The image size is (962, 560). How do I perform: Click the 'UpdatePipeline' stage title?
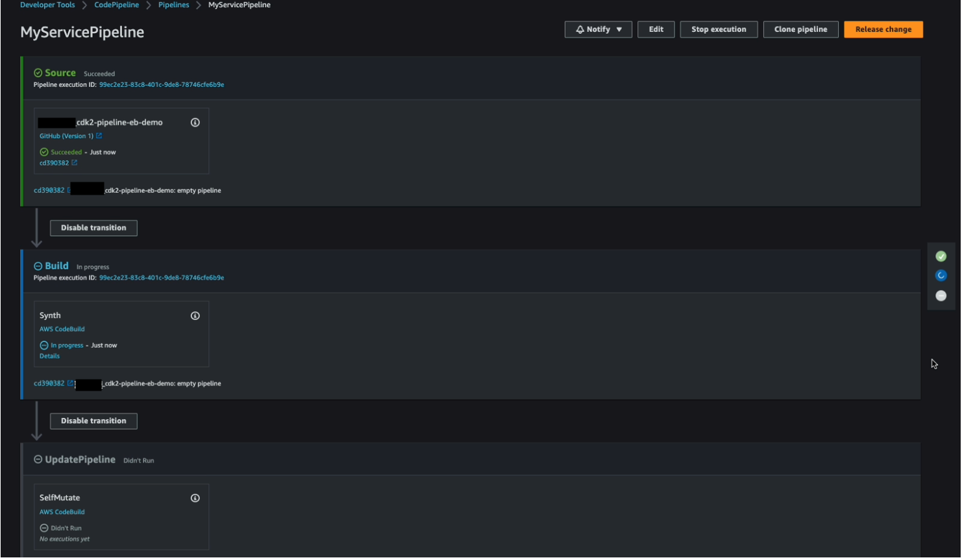pyautogui.click(x=80, y=460)
